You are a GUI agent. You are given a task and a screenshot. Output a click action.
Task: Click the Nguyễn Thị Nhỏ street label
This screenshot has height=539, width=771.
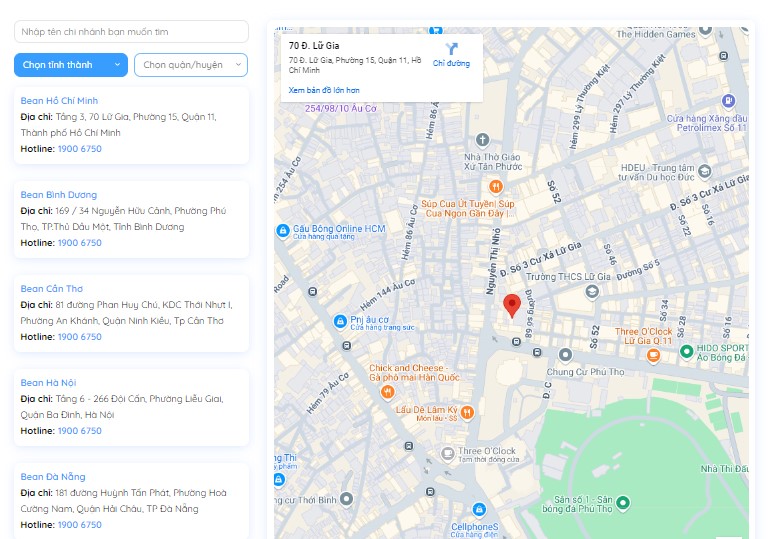(x=493, y=261)
